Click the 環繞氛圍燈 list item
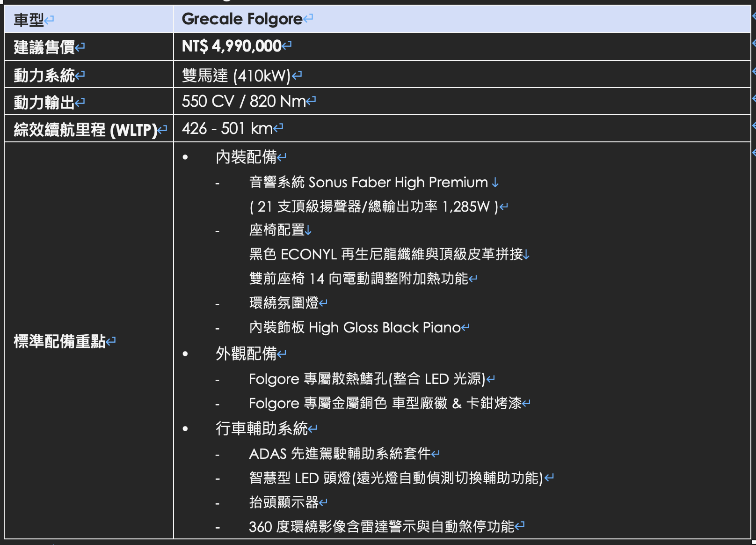Image resolution: width=756 pixels, height=545 pixels. (x=283, y=303)
